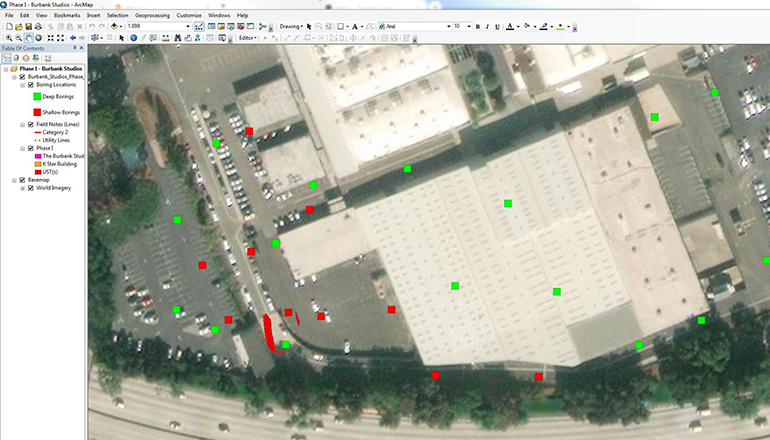
Task: Collapse the Phase I - Burbank Studios data frame
Action: click(5, 69)
